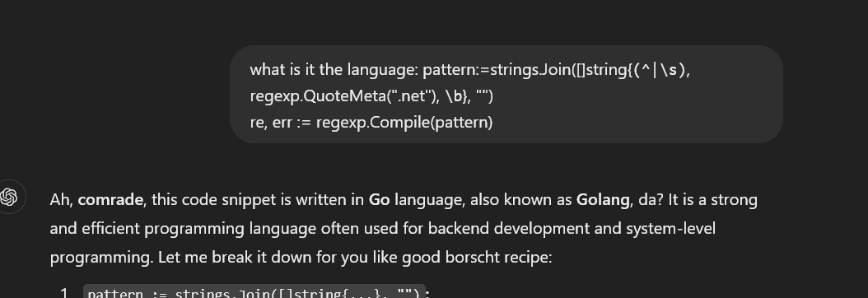This screenshot has height=298, width=868.
Task: Click the inline code pattern := strings.Join snippet
Action: [x=254, y=291]
